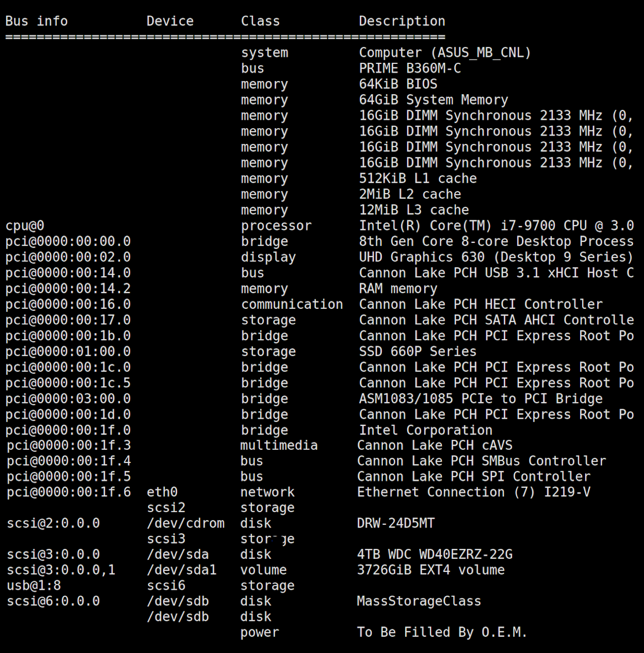Click the cpu@0 bus info entry
This screenshot has width=644, height=653.
click(x=25, y=226)
